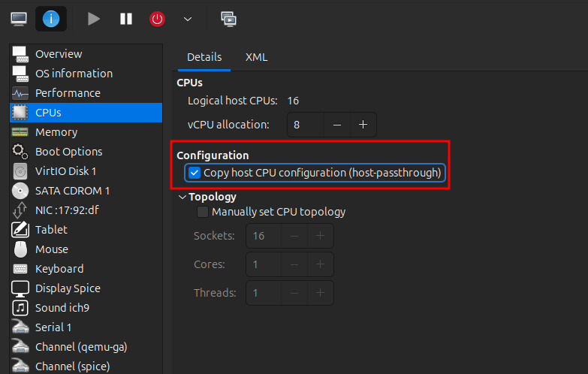The width and height of the screenshot is (588, 374).
Task: Select Memory in the hardware list
Action: pyautogui.click(x=56, y=132)
